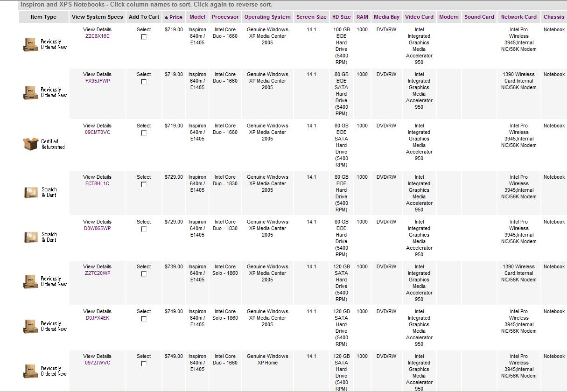Click the $749.00 price in row 0972JWVC
The image size is (567, 392).
pyautogui.click(x=174, y=356)
